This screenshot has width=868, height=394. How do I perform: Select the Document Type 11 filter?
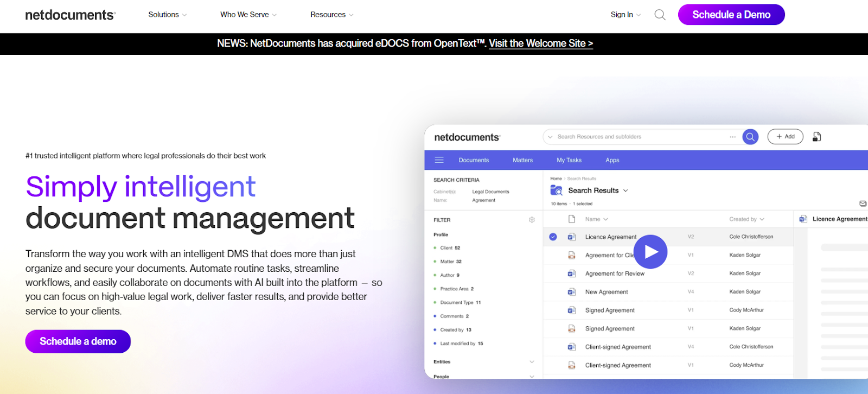coord(457,302)
